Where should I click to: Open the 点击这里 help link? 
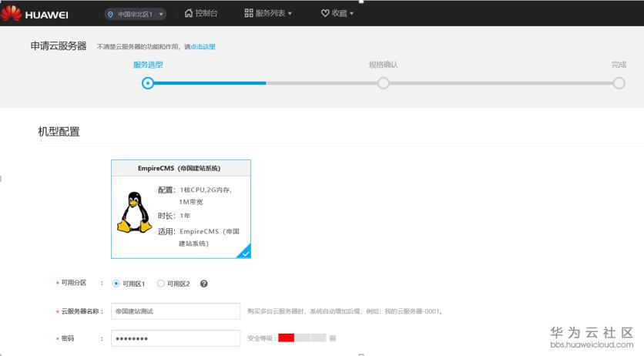[203, 47]
